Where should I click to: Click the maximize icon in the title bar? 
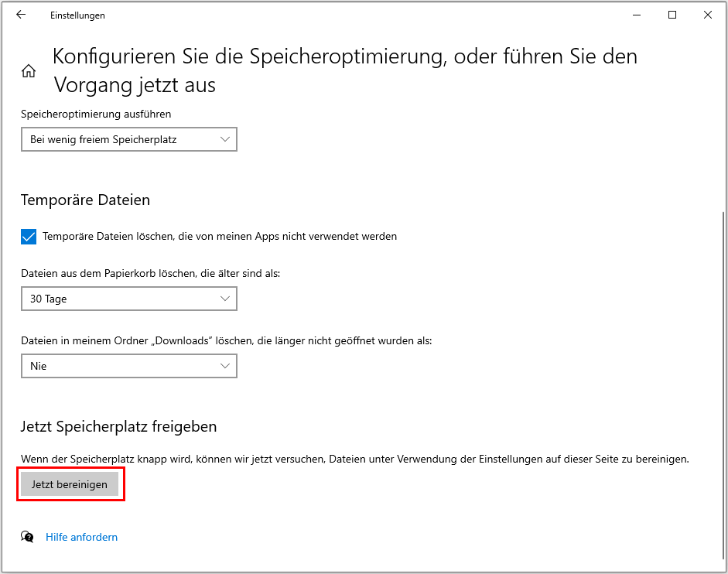672,14
